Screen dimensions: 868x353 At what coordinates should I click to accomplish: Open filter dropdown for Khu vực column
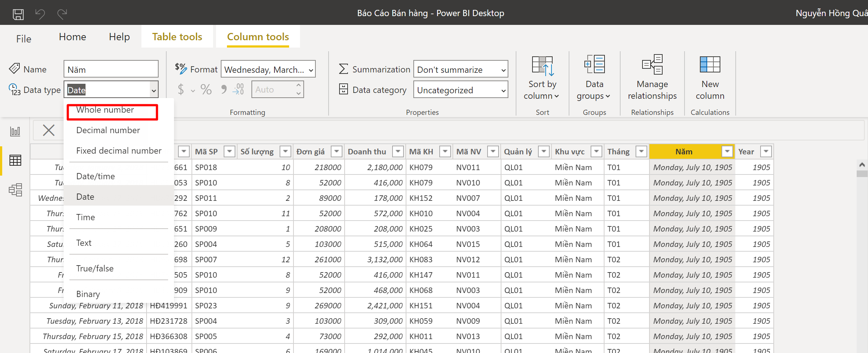click(x=596, y=151)
